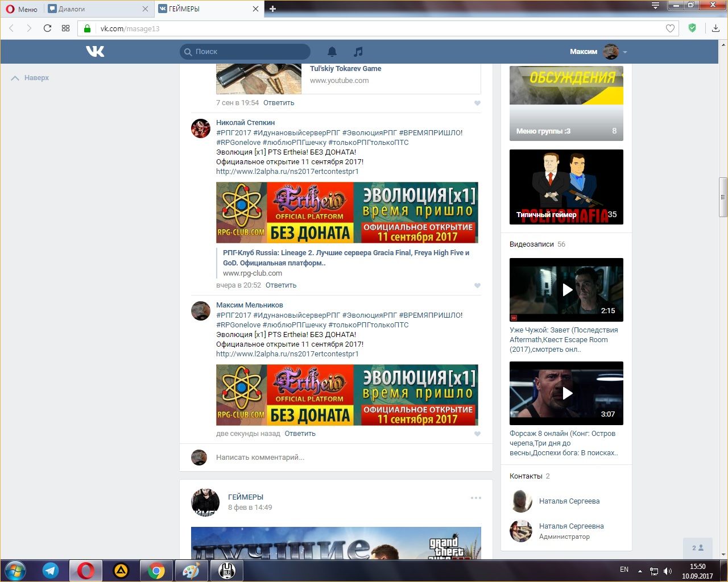Viewport: 728px width, 582px height.
Task: Close the Диалоги tab
Action: coord(145,9)
